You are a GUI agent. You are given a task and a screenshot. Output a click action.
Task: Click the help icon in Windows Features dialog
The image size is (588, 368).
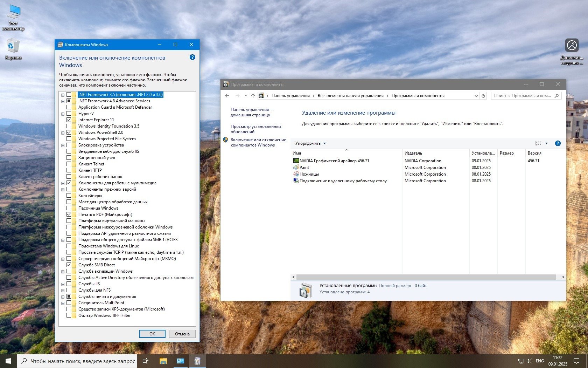click(192, 57)
